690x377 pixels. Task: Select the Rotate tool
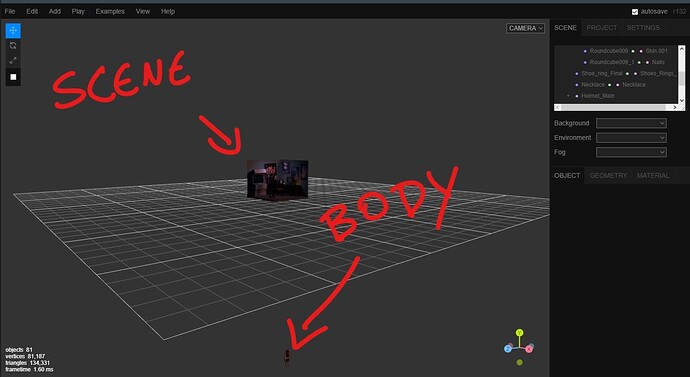point(13,46)
